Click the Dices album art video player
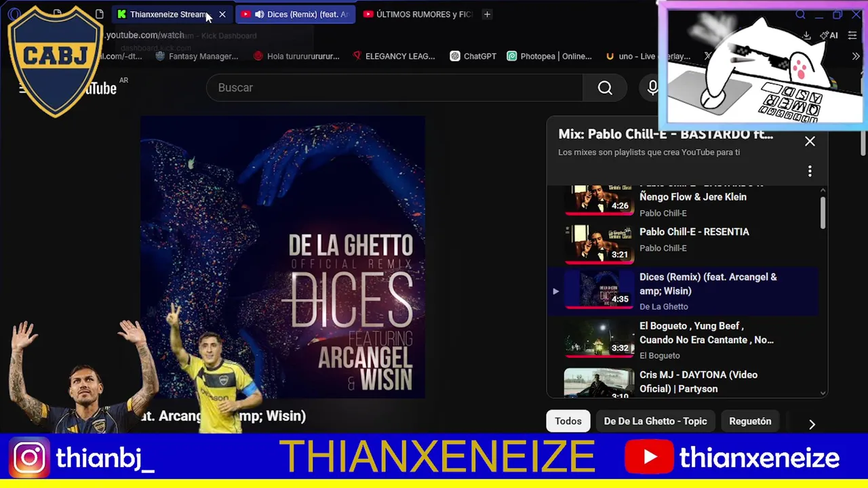 (x=283, y=258)
